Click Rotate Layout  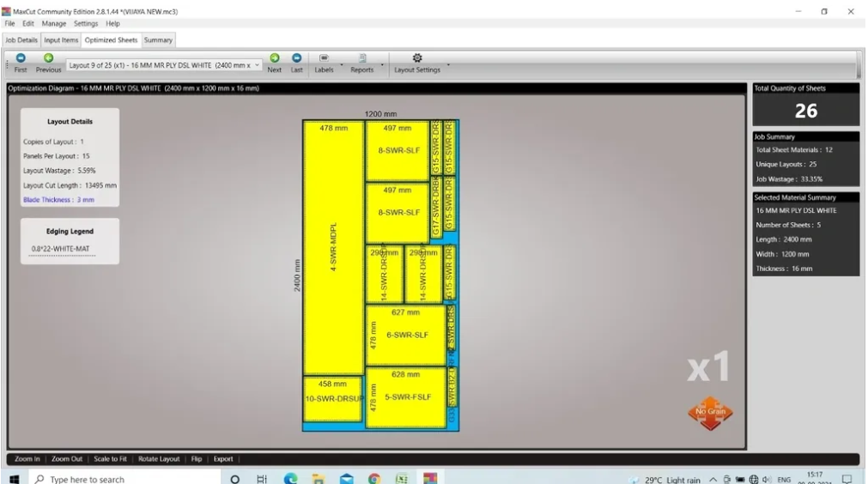coord(159,459)
